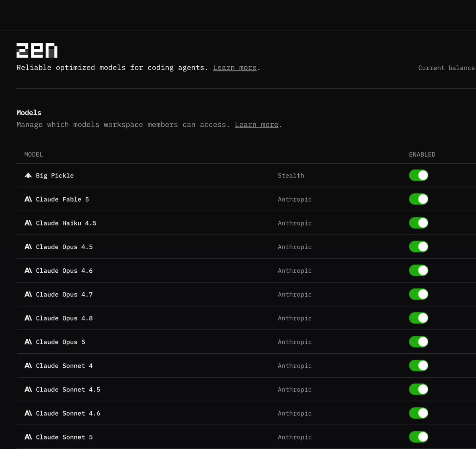The height and width of the screenshot is (449, 476).
Task: Select the Claude Opus 4.5 name
Action: click(64, 247)
